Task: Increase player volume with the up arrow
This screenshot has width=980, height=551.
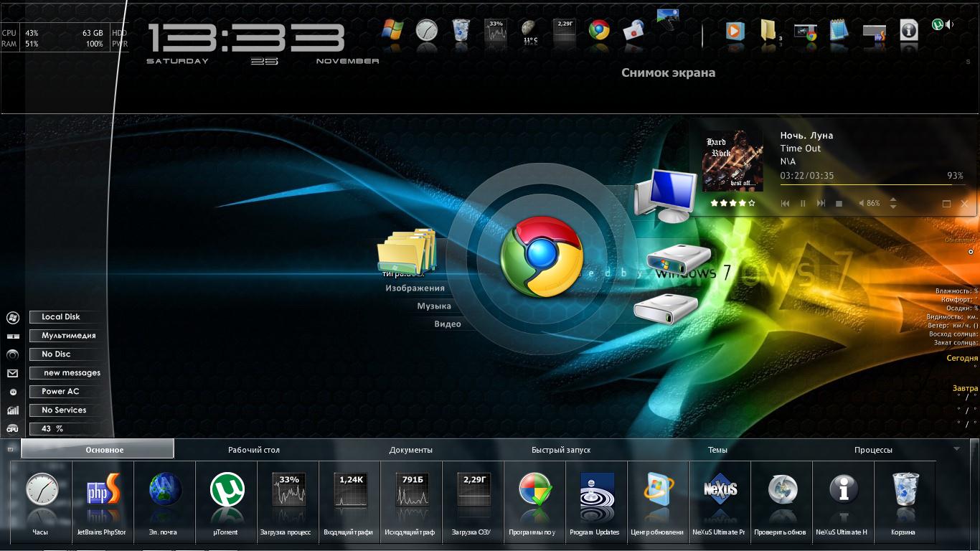Action: [x=893, y=200]
